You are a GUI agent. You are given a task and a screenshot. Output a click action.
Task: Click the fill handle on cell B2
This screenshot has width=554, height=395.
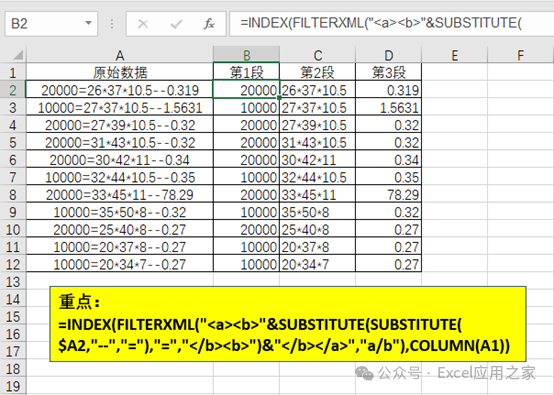tap(279, 98)
